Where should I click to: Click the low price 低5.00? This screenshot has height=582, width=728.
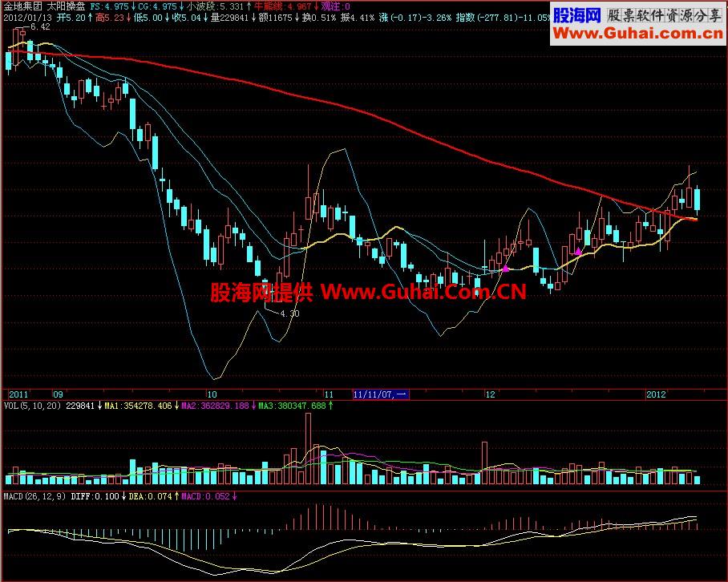[x=148, y=18]
